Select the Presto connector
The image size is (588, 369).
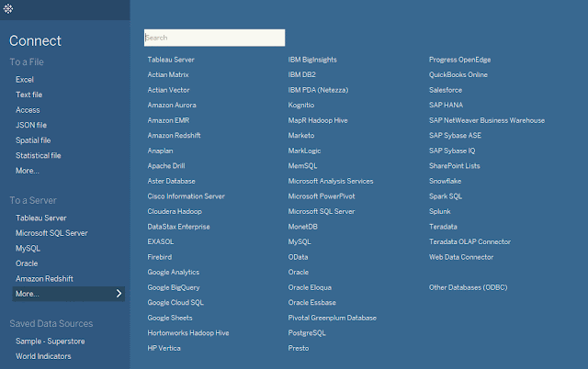click(299, 348)
